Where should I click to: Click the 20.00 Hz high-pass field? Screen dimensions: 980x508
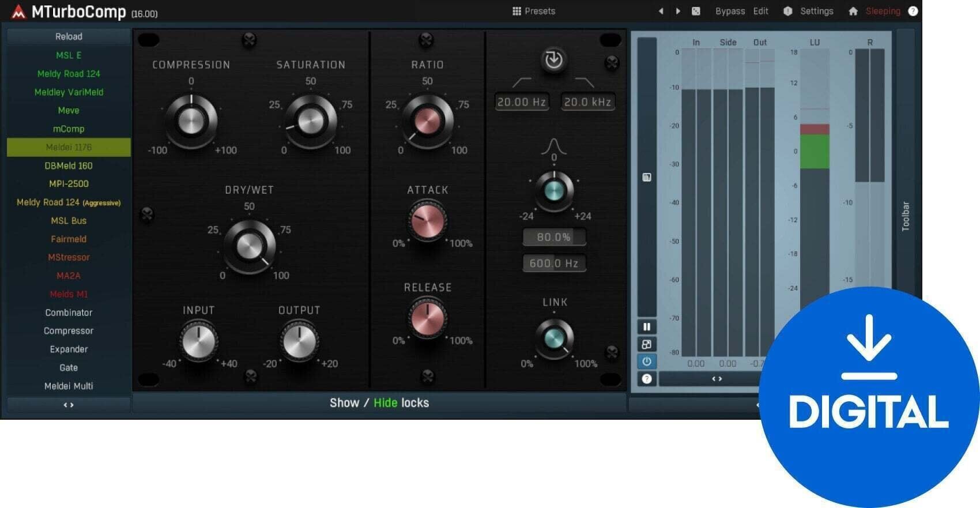(x=522, y=102)
